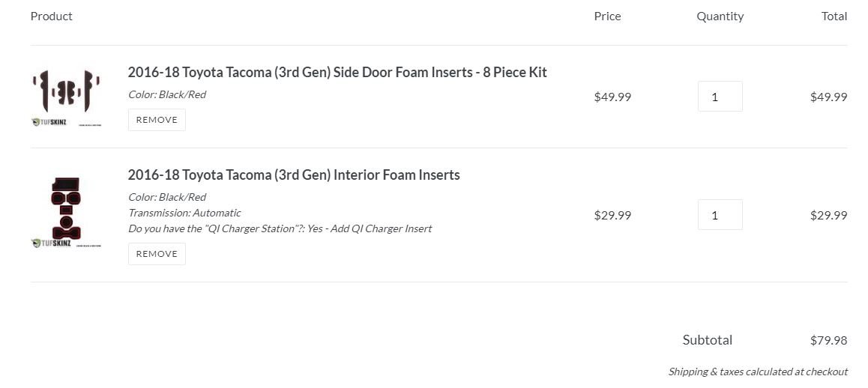Click the Product column header
Screen dimensions: 868x388
[x=52, y=16]
